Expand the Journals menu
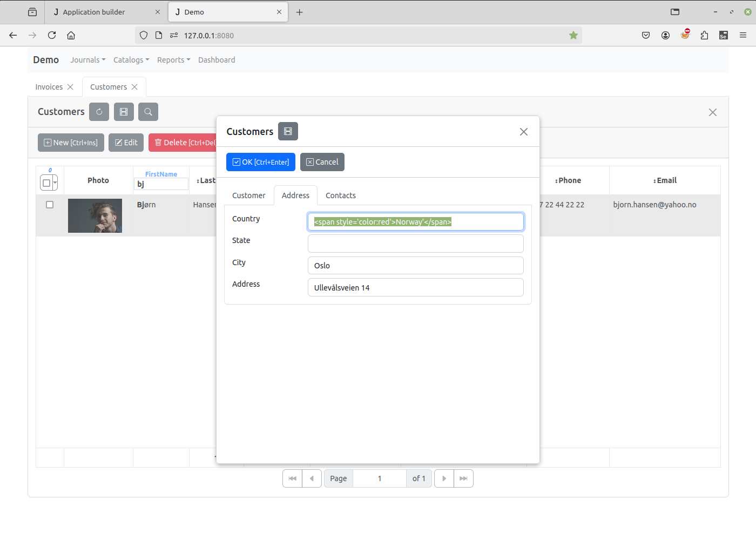Image resolution: width=756 pixels, height=533 pixels. coord(87,60)
